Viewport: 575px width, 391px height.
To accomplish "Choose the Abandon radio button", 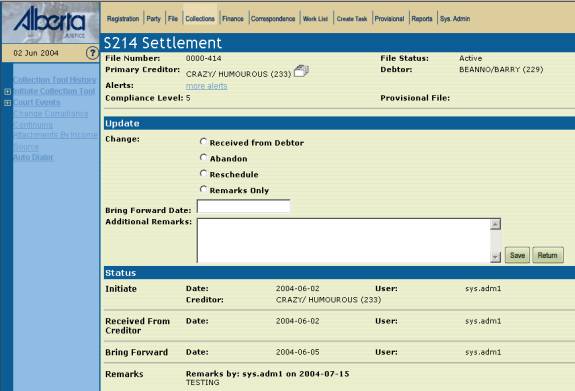I will 203,157.
